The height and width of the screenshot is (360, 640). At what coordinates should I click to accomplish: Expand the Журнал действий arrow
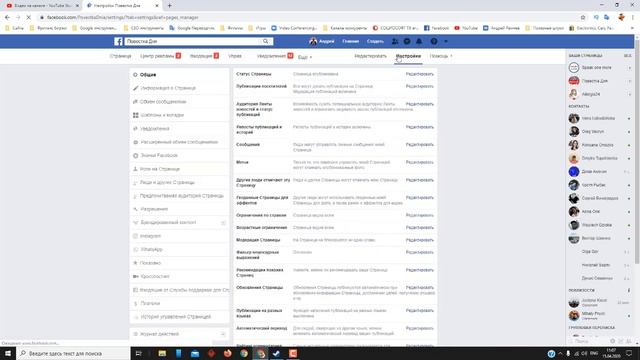pyautogui.click(x=223, y=334)
